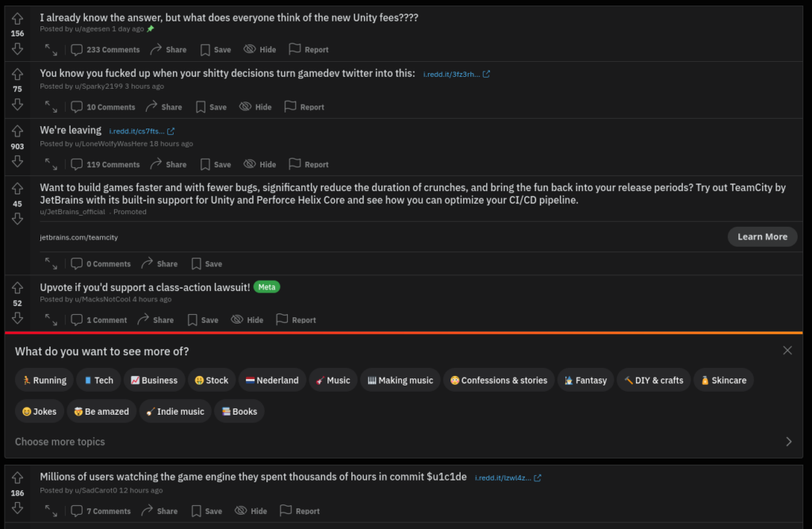Click the Learn More button

pos(762,237)
